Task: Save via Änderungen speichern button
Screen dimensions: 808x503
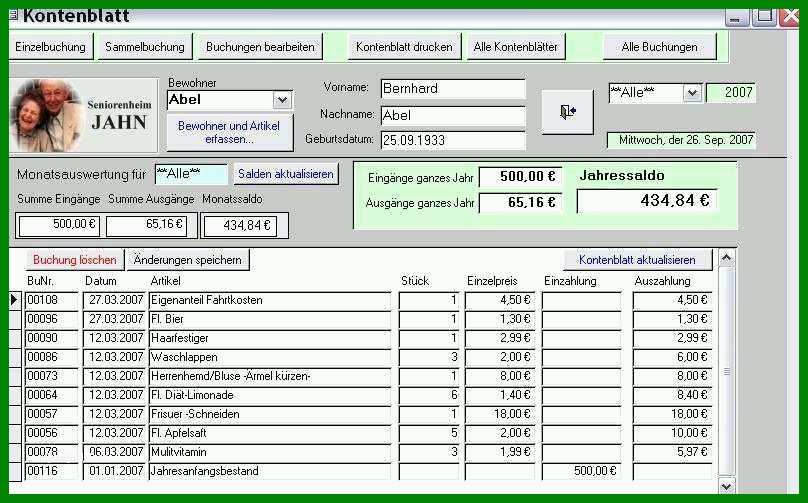Action: tap(188, 260)
